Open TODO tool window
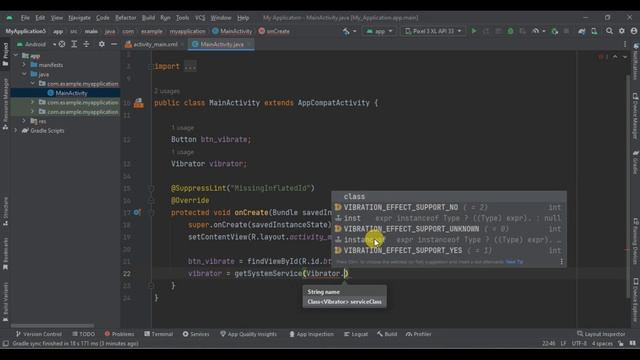Image resolution: width=640 pixels, height=360 pixels. (x=84, y=334)
